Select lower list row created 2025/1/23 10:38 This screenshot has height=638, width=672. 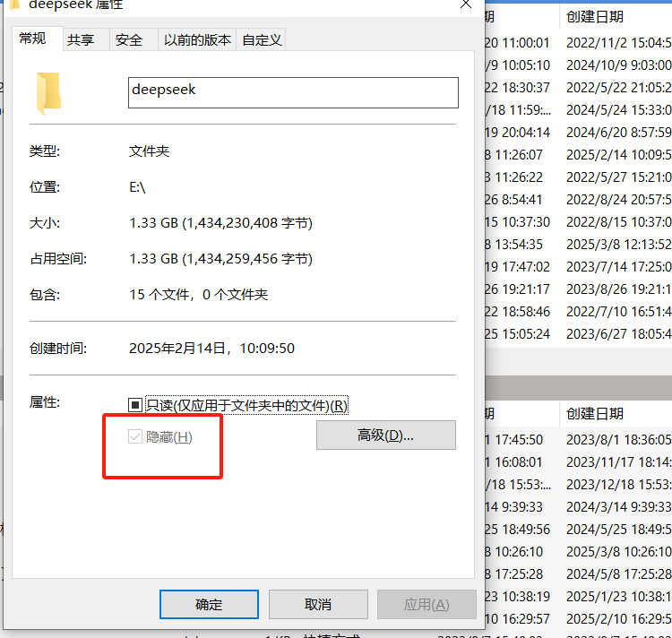(578, 597)
